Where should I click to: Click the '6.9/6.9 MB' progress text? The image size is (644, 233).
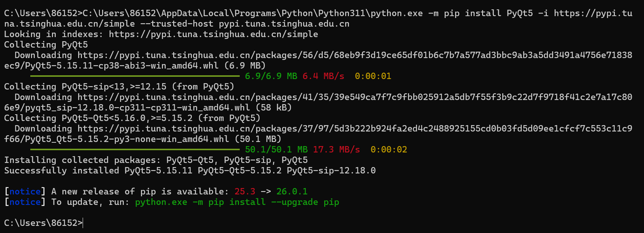271,76
